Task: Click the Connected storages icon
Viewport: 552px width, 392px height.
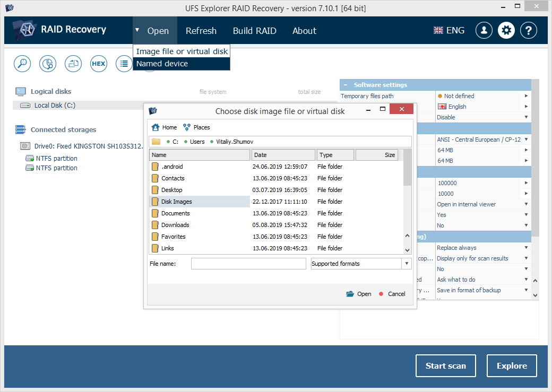Action: click(20, 129)
